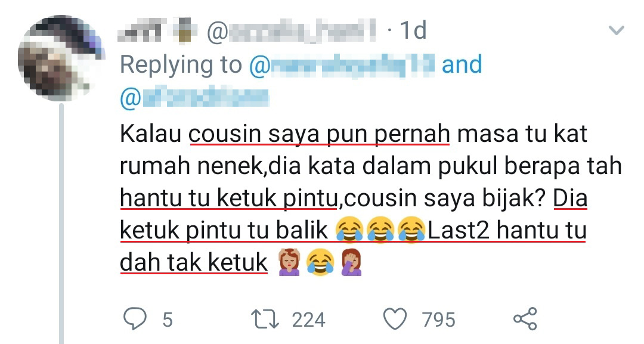644x344 pixels.
Task: Open the author's blurred @handle
Action: click(x=292, y=31)
